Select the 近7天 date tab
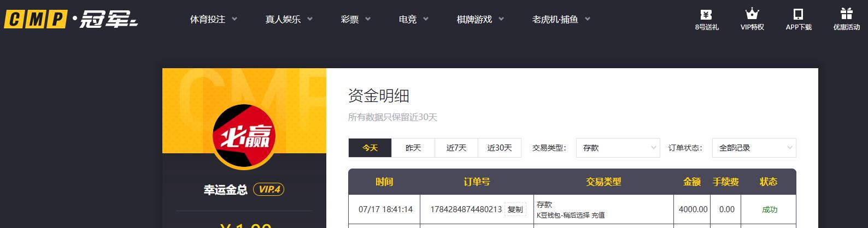The image size is (868, 228). 456,148
